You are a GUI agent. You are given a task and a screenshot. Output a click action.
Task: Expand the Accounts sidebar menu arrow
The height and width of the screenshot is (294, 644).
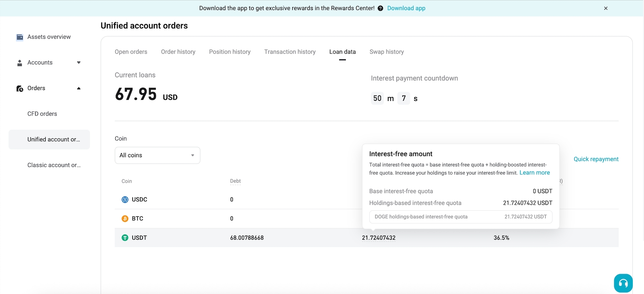tap(78, 63)
